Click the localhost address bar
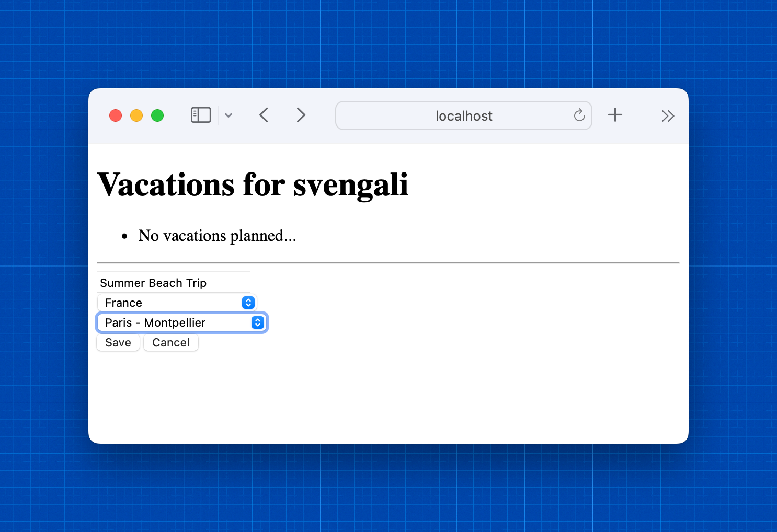Image resolution: width=777 pixels, height=532 pixels. (x=464, y=115)
